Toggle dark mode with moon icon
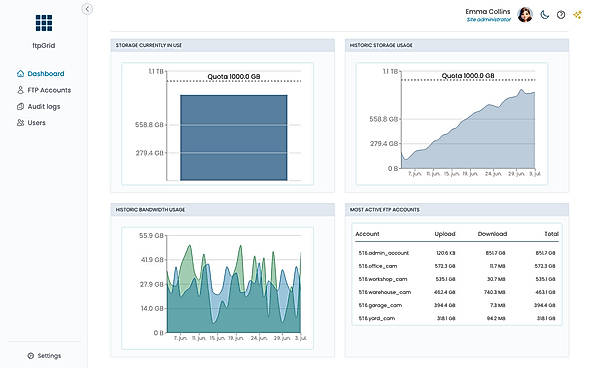589x368 pixels. pyautogui.click(x=545, y=15)
